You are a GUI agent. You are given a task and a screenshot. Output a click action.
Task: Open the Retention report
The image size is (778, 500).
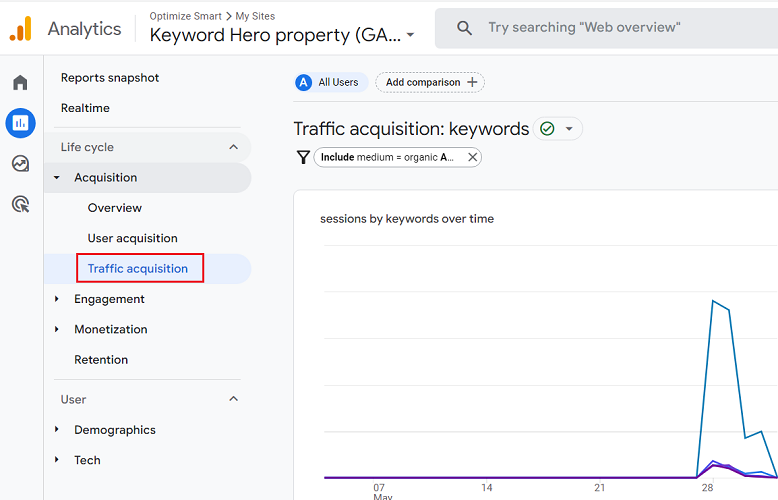click(101, 360)
